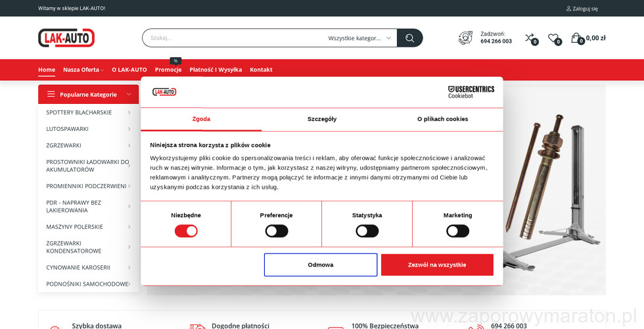Open the compare products icon
This screenshot has width=644, height=329.
[x=530, y=38]
